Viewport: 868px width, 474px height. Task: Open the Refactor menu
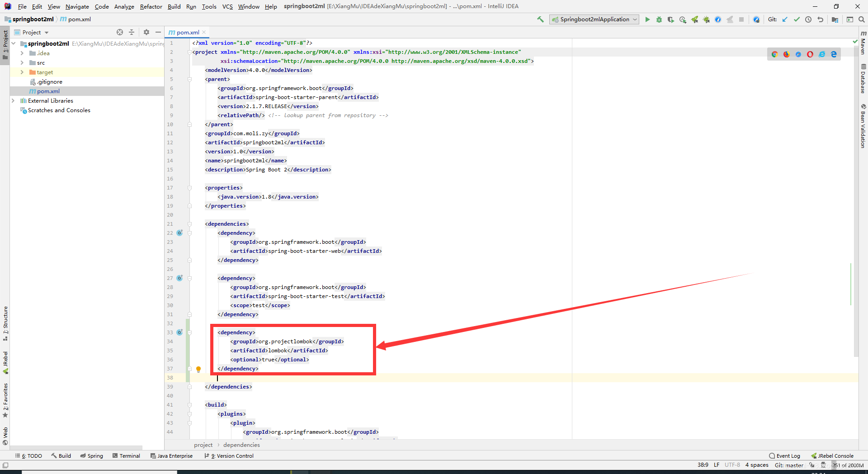click(x=151, y=6)
